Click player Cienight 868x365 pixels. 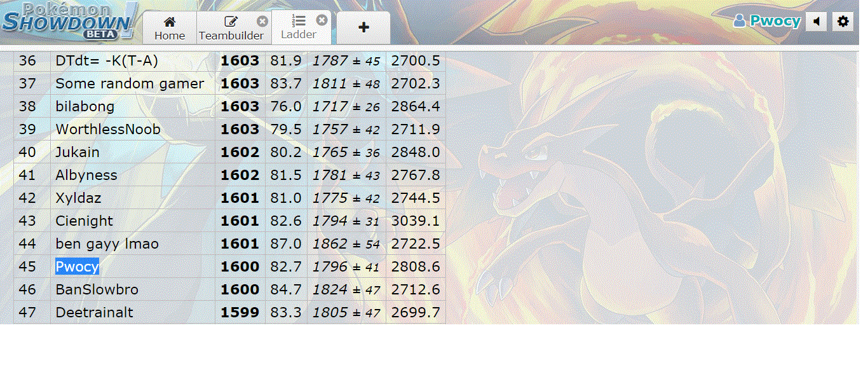click(x=84, y=221)
